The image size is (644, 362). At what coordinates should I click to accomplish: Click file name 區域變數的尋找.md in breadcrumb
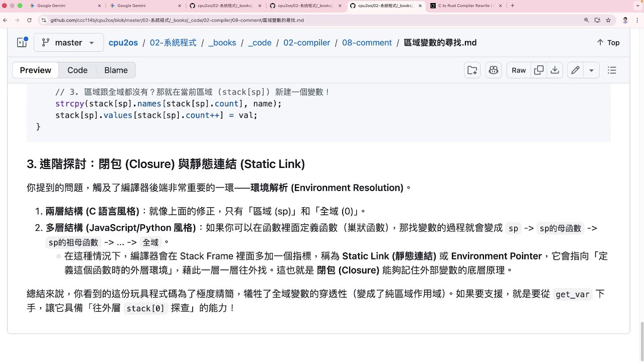(x=440, y=43)
